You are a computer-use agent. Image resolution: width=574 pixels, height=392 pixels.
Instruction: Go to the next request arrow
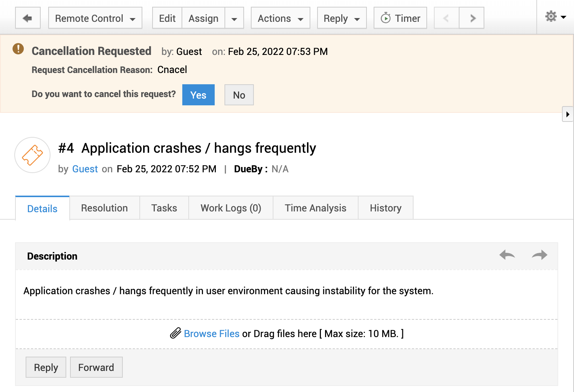point(472,18)
